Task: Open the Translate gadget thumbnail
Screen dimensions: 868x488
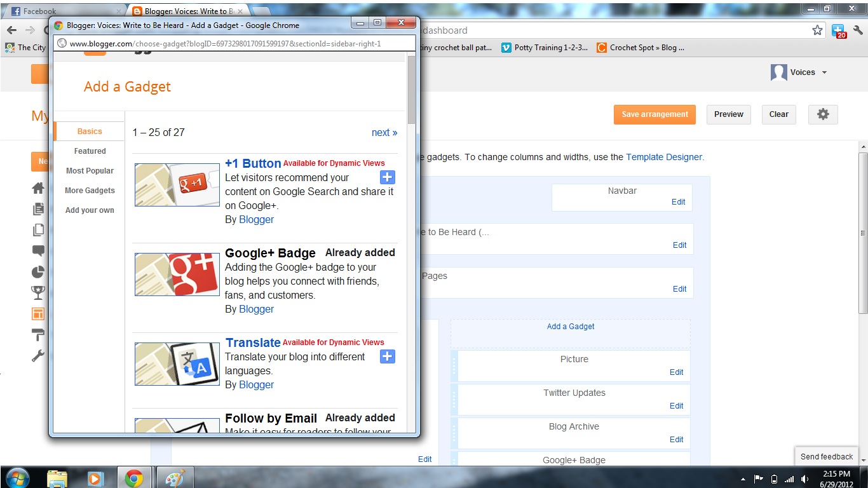Action: click(177, 364)
